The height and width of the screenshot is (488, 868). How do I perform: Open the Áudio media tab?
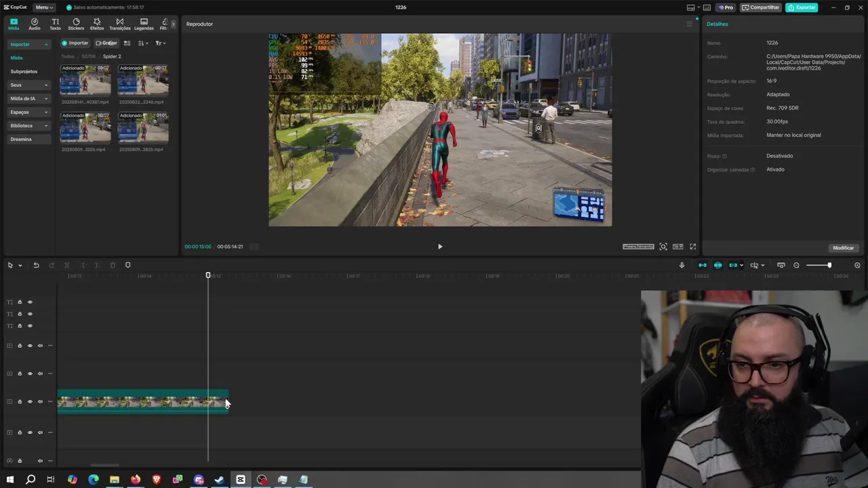34,24
